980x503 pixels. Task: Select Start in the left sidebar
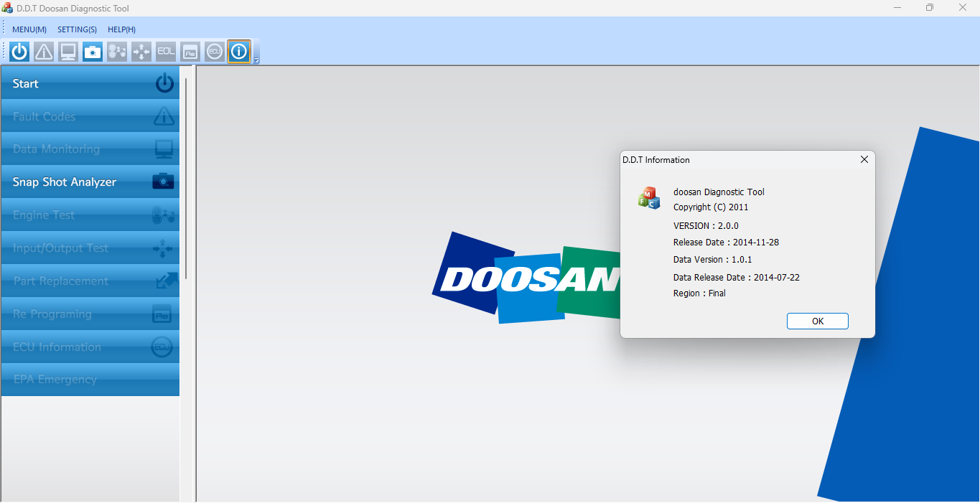click(x=90, y=83)
